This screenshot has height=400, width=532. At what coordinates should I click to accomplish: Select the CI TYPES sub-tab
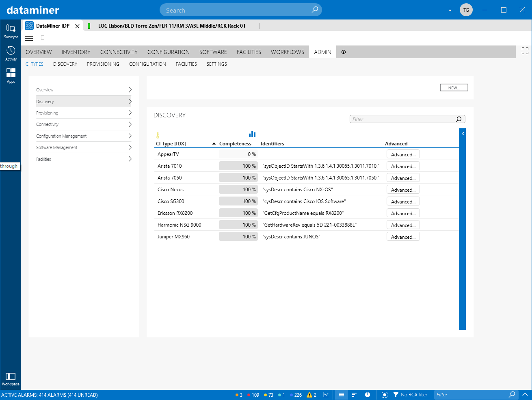click(35, 64)
